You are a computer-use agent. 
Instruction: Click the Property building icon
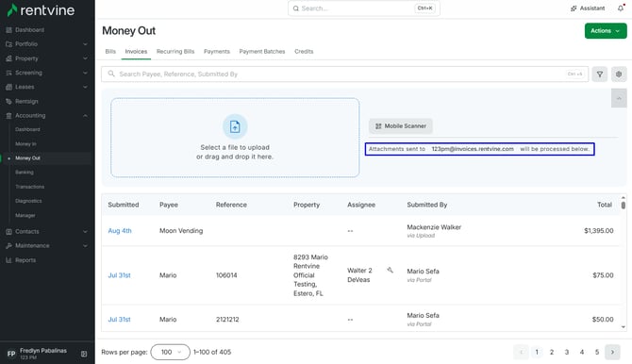(8, 58)
